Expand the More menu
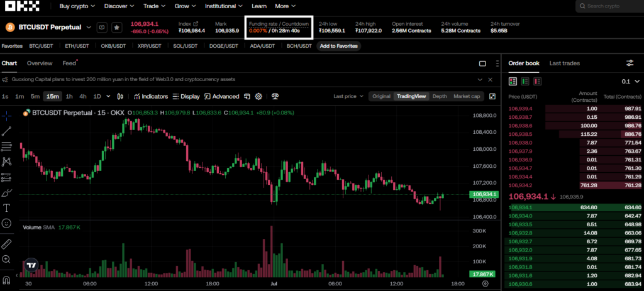This screenshot has height=291, width=644. [x=285, y=6]
